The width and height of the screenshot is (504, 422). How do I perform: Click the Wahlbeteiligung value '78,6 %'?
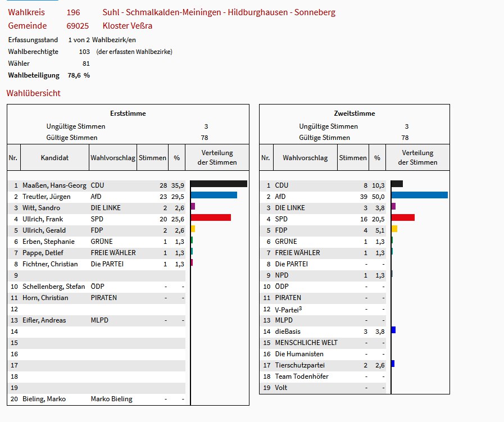[x=79, y=75]
